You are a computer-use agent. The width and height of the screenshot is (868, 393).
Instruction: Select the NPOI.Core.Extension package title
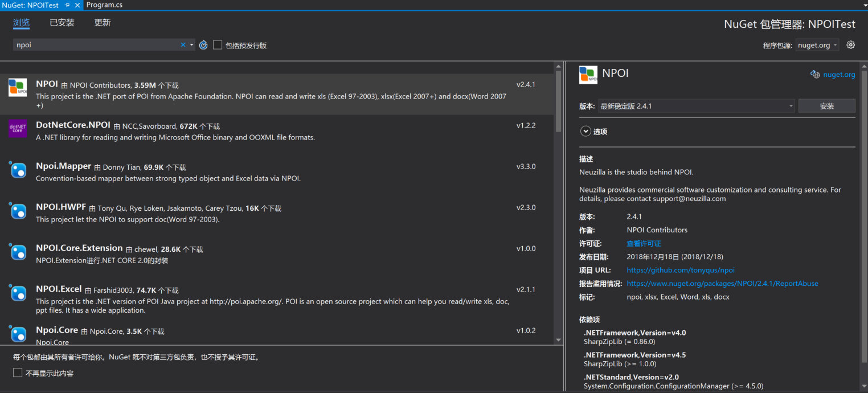point(79,248)
